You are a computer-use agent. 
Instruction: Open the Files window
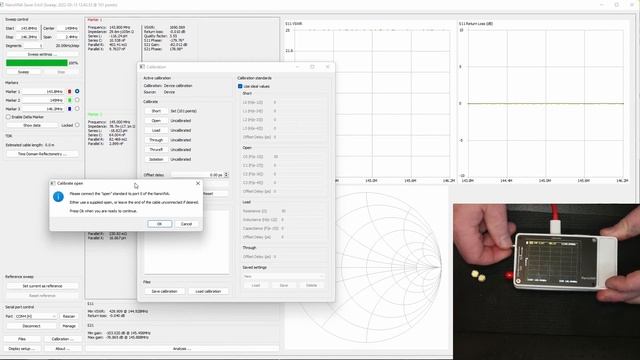click(22, 339)
